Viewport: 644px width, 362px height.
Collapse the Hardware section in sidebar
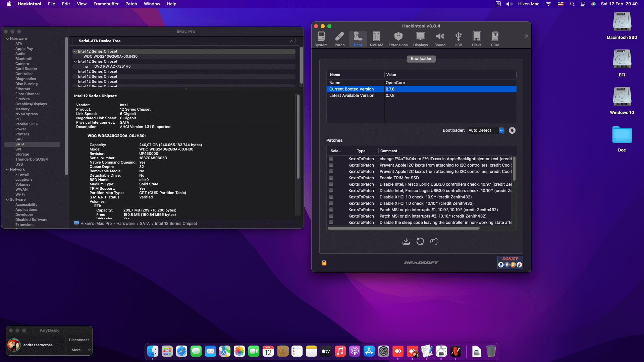pyautogui.click(x=7, y=39)
